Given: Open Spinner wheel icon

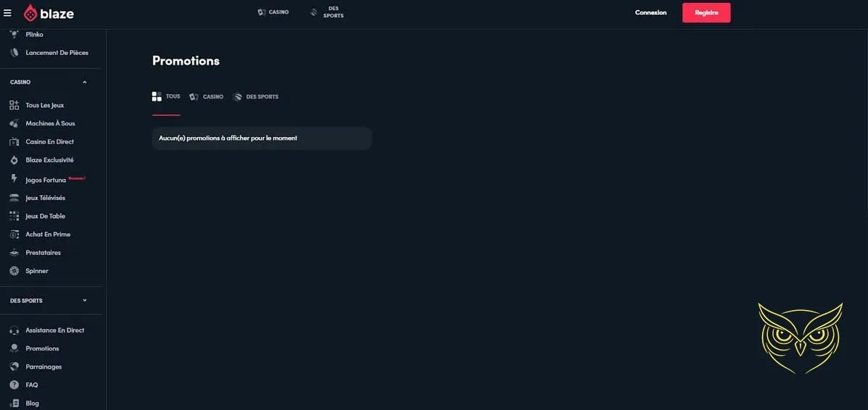Looking at the screenshot, I should pyautogui.click(x=15, y=271).
